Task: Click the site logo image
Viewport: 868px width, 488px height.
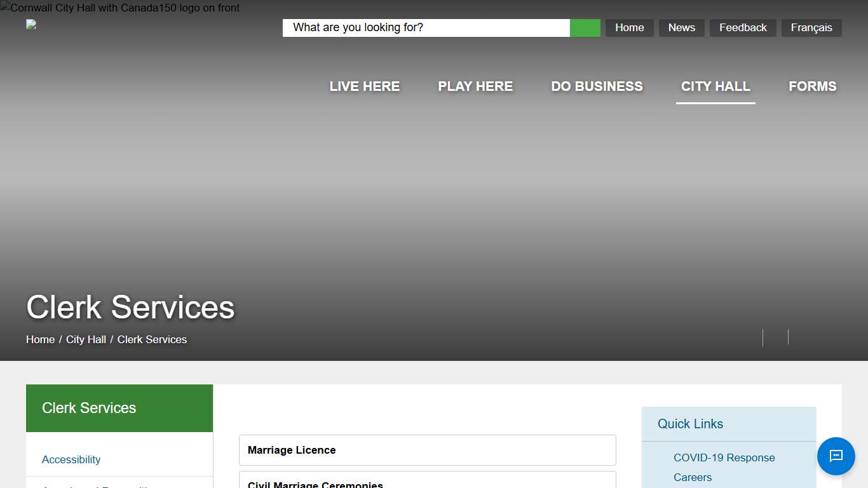Action: click(31, 25)
